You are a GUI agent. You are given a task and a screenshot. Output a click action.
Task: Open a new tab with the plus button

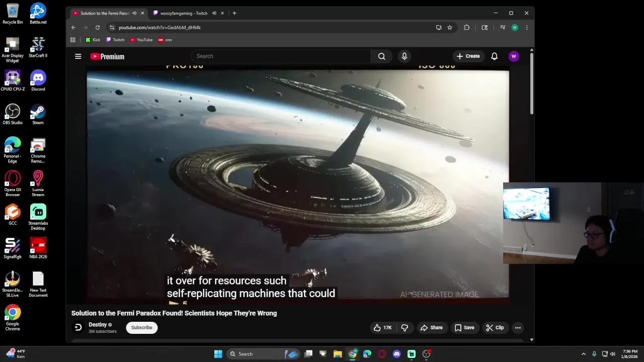click(x=234, y=13)
